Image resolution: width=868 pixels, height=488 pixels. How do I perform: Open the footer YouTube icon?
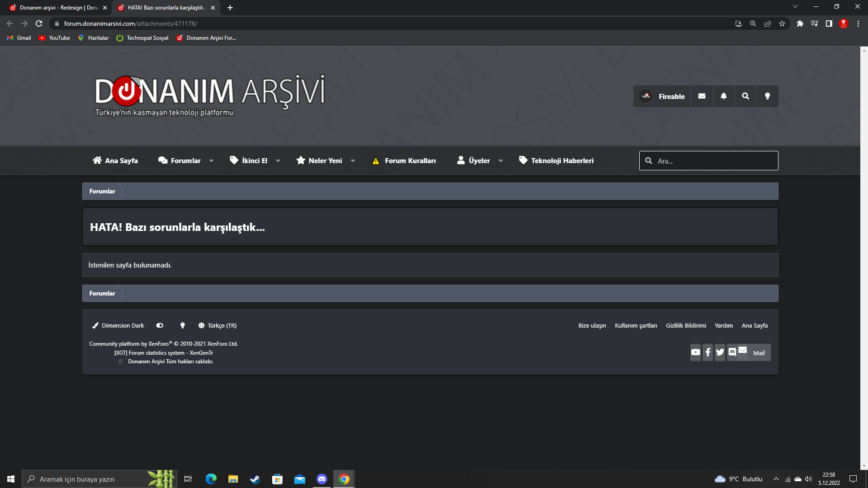click(695, 352)
